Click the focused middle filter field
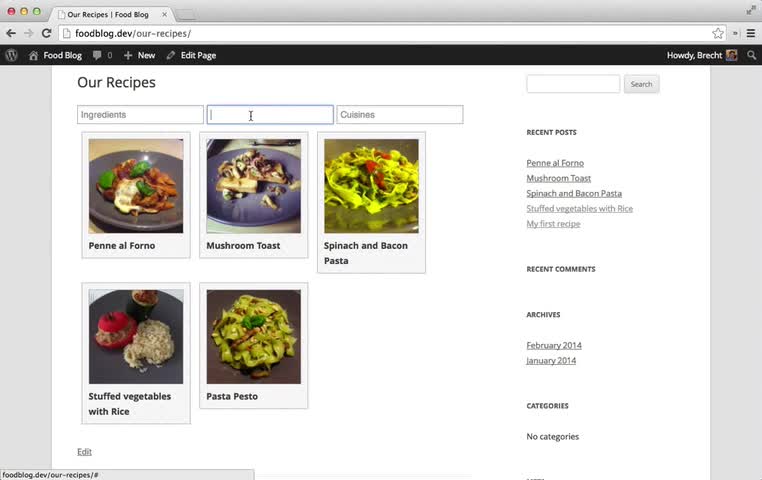Screen dimensions: 762x480 (x=270, y=115)
